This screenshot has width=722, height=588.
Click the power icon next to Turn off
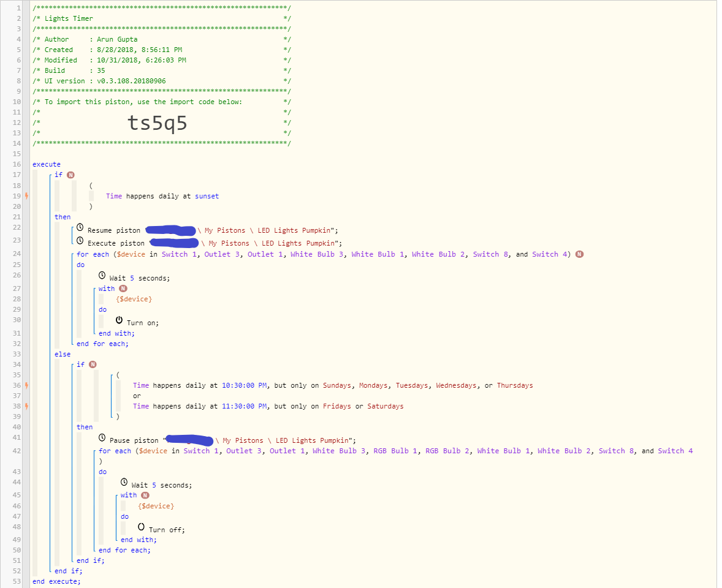(x=141, y=527)
